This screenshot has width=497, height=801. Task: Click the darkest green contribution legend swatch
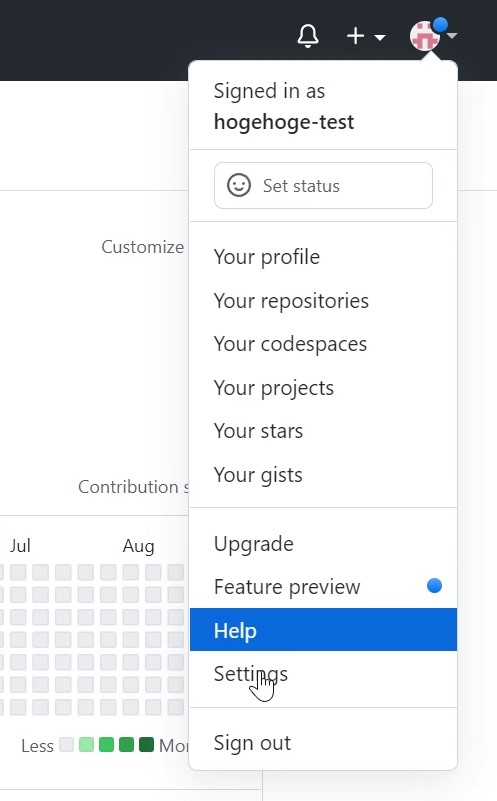pyautogui.click(x=147, y=745)
